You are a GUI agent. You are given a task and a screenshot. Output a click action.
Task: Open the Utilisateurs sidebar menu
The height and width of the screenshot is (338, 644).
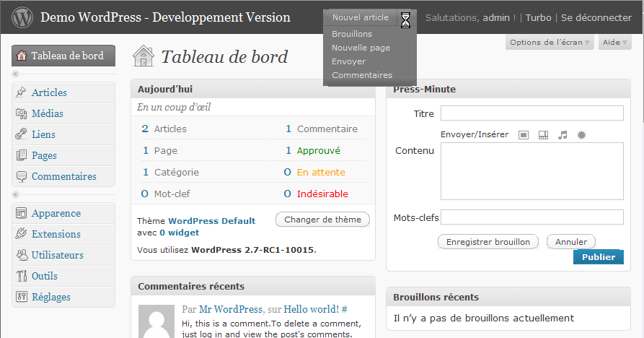click(x=63, y=255)
